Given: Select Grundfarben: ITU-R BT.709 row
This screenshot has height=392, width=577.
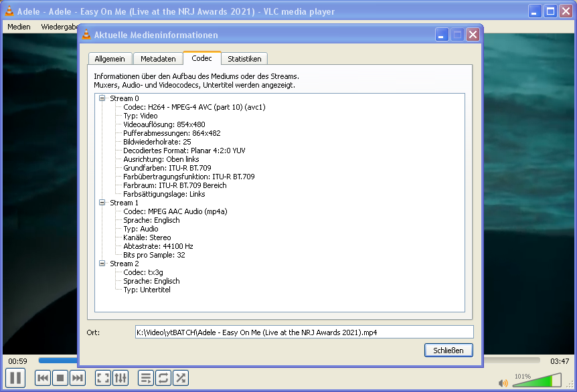Looking at the screenshot, I should click(x=167, y=168).
